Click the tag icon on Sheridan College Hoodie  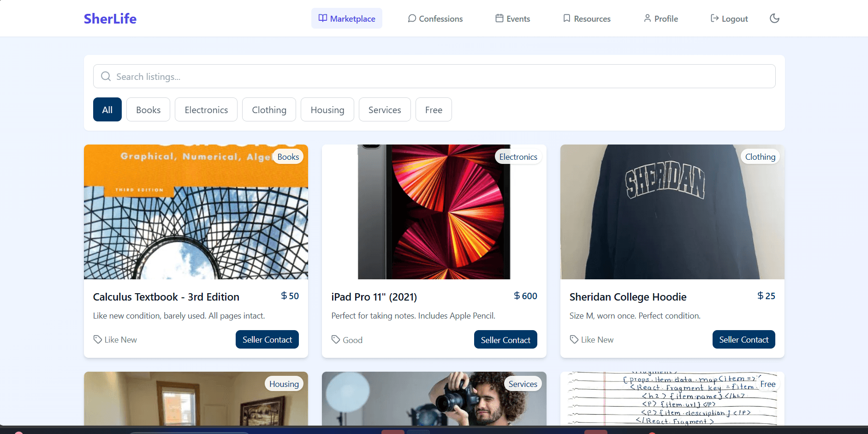pos(574,339)
